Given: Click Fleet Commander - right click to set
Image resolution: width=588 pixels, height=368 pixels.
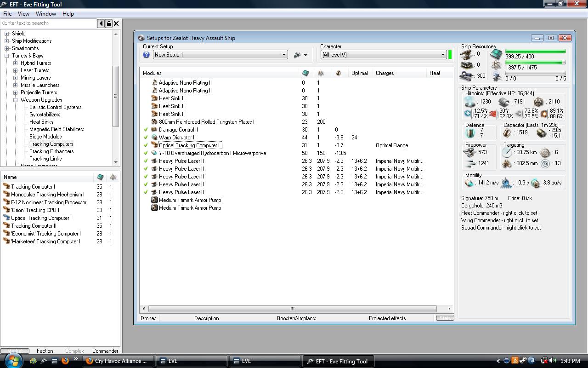Looking at the screenshot, I should pyautogui.click(x=499, y=213).
